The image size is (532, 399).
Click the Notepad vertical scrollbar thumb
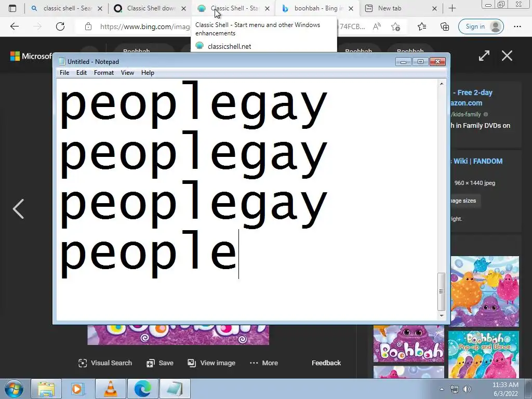(442, 291)
